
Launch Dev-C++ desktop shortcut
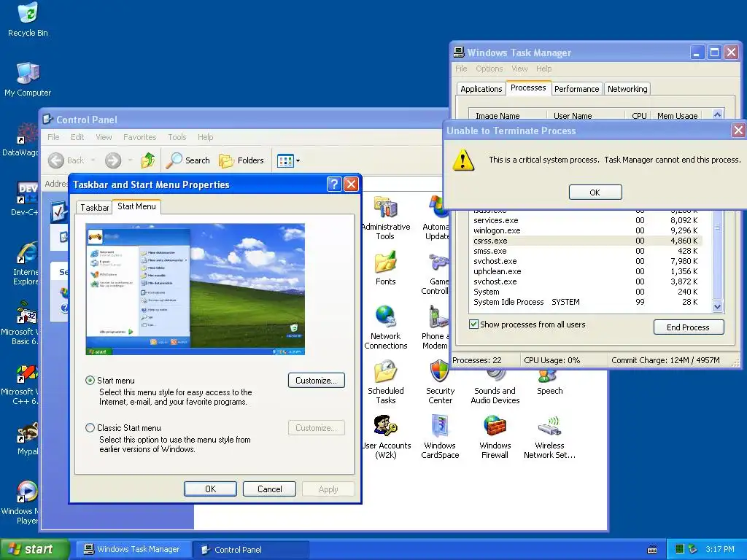(26, 198)
